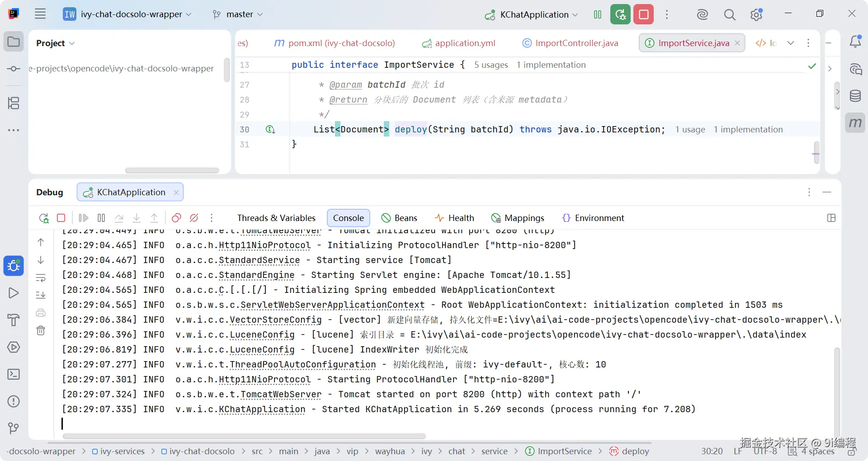Toggle mute breakpoints

coord(194,218)
